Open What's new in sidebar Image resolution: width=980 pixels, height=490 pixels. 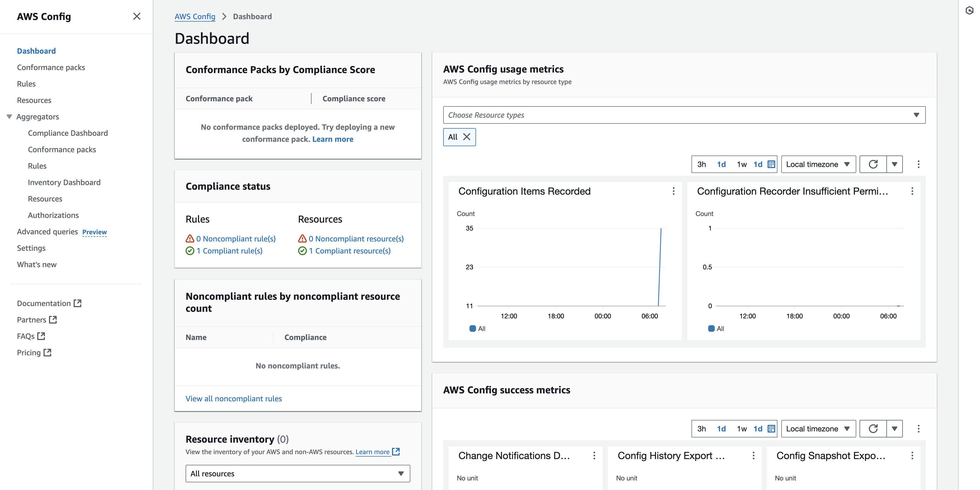[36, 264]
